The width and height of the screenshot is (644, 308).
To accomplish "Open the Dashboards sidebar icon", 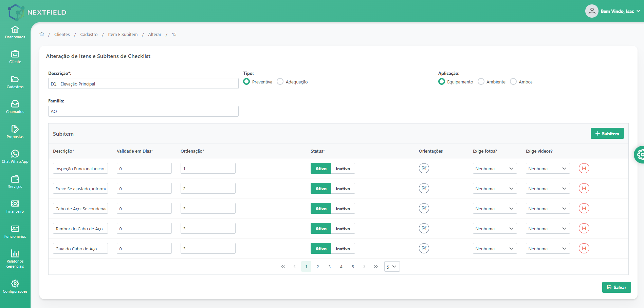I will (x=15, y=33).
